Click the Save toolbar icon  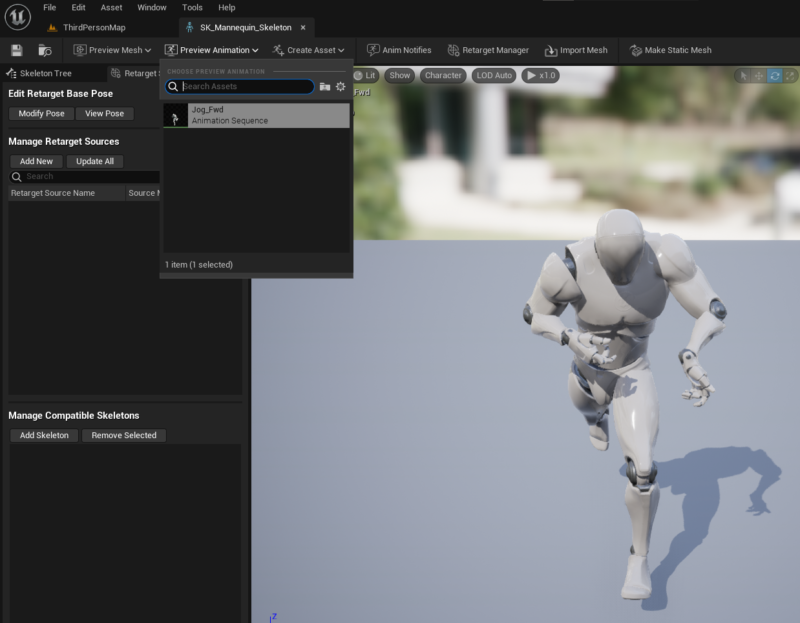coord(15,48)
